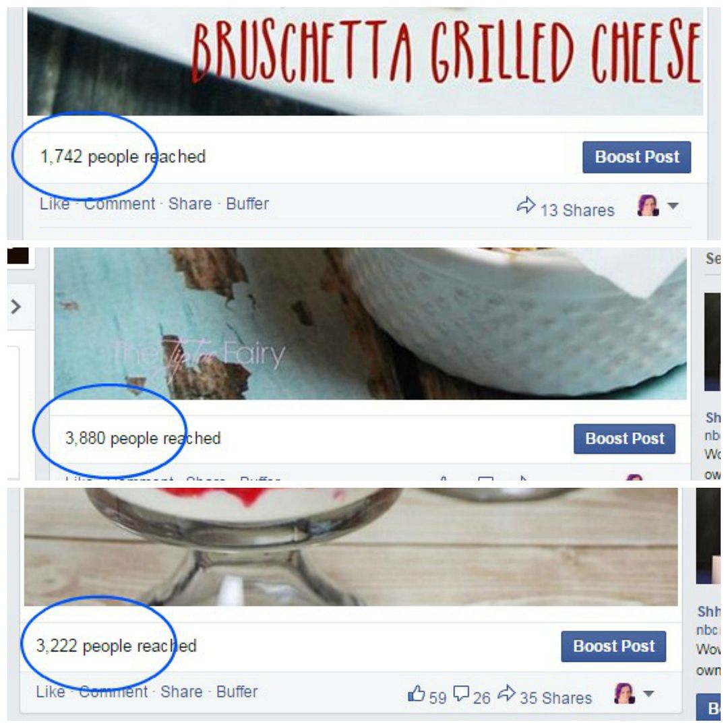The image size is (728, 728).
Task: Click Boost Post on the 3,880 reach post
Action: (x=624, y=438)
